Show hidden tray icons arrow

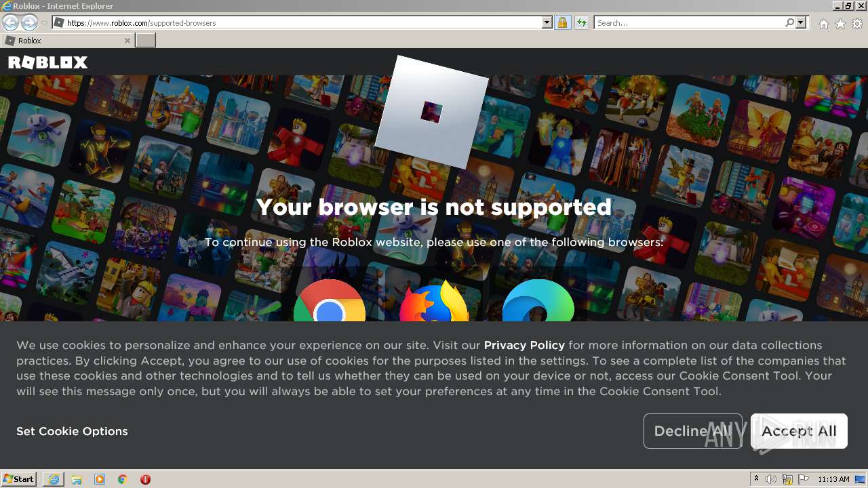[x=757, y=479]
